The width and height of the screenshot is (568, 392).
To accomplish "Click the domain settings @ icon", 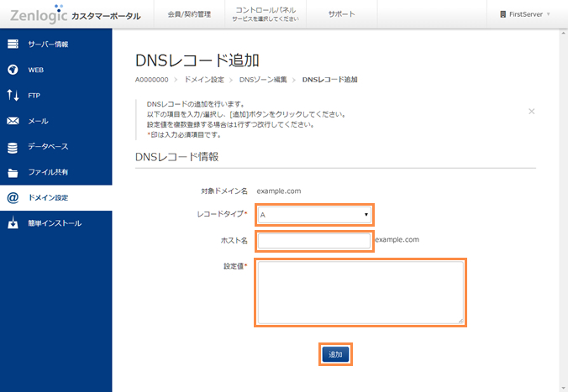I will [x=13, y=198].
